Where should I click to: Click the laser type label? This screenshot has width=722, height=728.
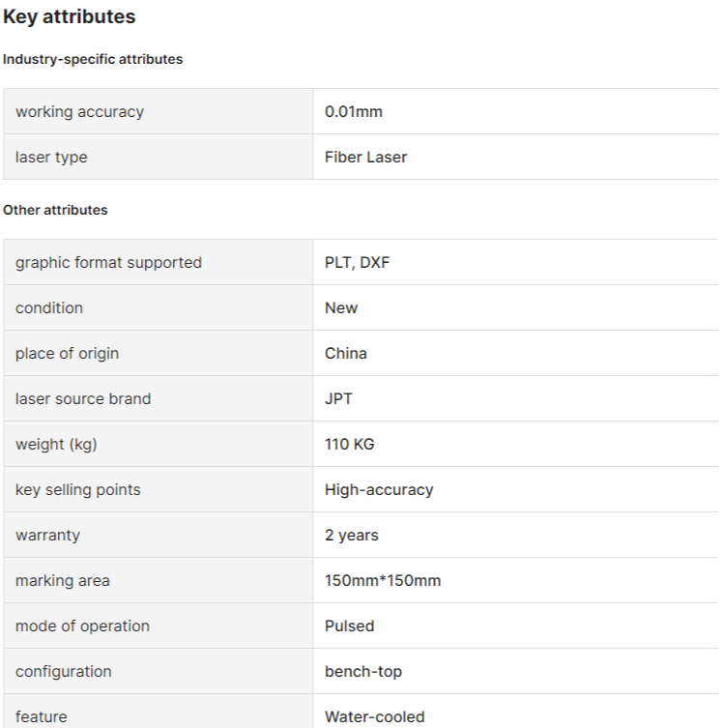click(x=51, y=158)
